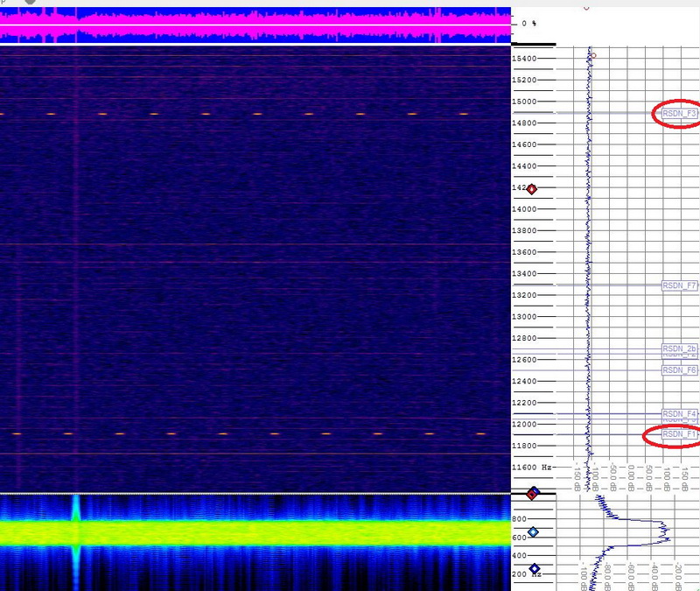Click the 14000 frequency tick label

pos(524,209)
